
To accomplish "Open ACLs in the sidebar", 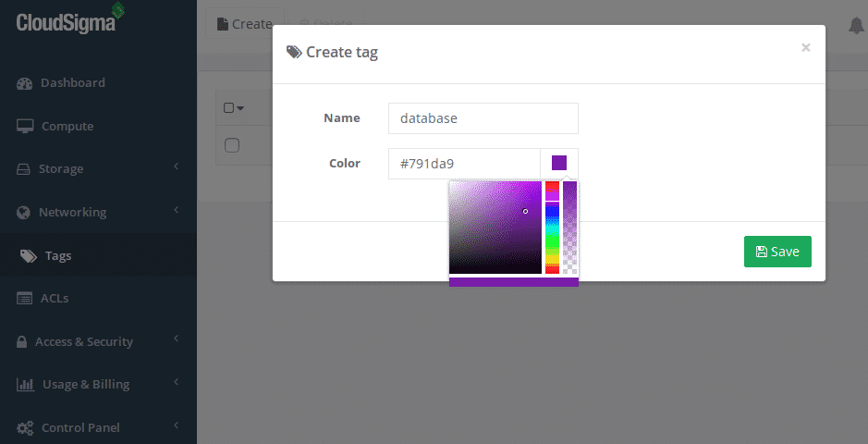I will (x=55, y=299).
